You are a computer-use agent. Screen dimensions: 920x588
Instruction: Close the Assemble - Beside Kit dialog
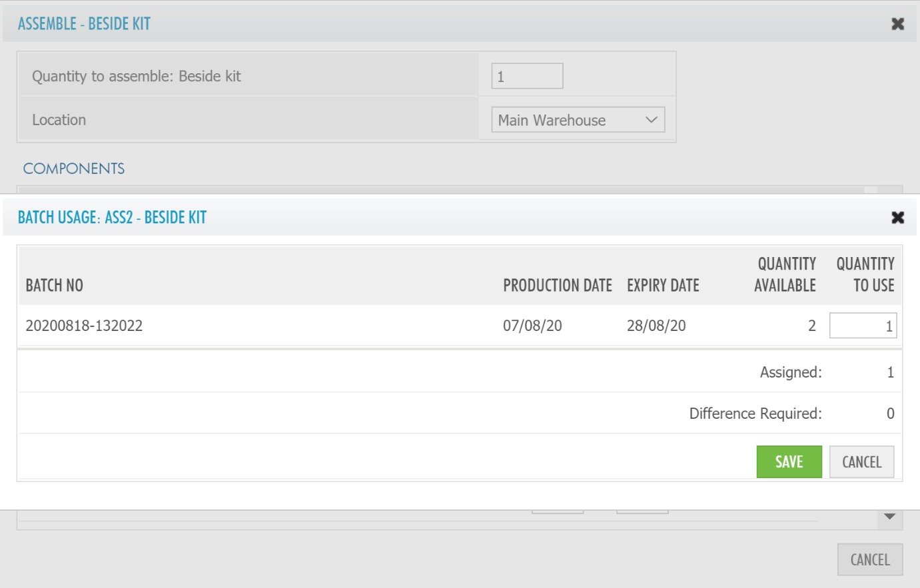coord(897,24)
